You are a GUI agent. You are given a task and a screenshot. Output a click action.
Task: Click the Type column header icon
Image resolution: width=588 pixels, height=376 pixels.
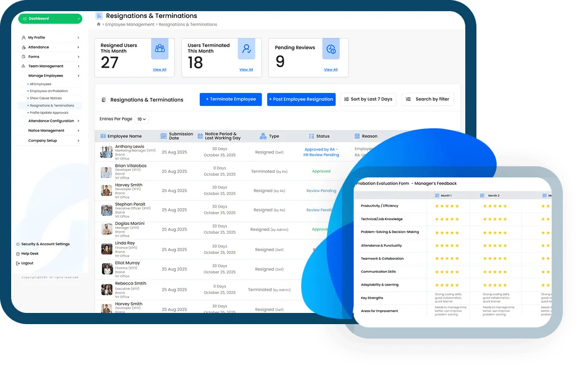click(263, 136)
